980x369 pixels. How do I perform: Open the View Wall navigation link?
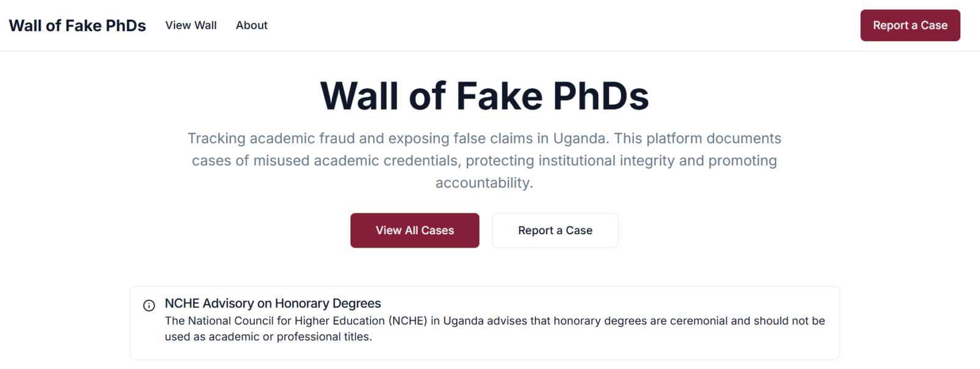[x=191, y=26]
